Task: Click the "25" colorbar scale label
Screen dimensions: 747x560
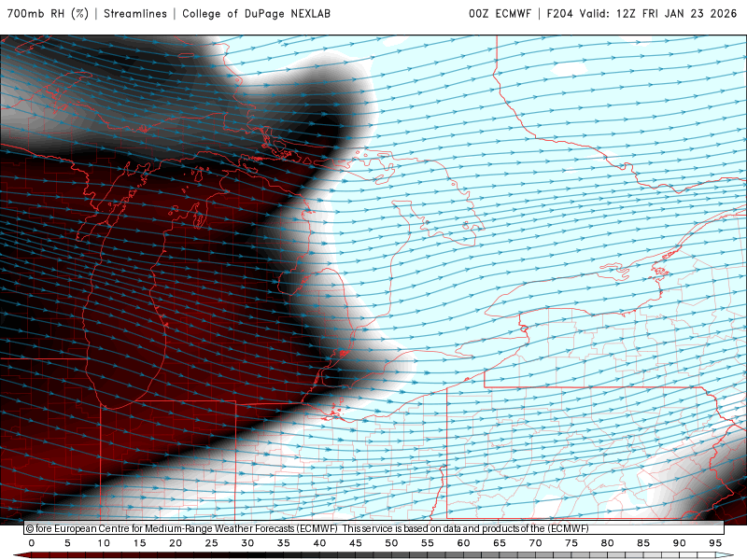Action: [x=212, y=543]
